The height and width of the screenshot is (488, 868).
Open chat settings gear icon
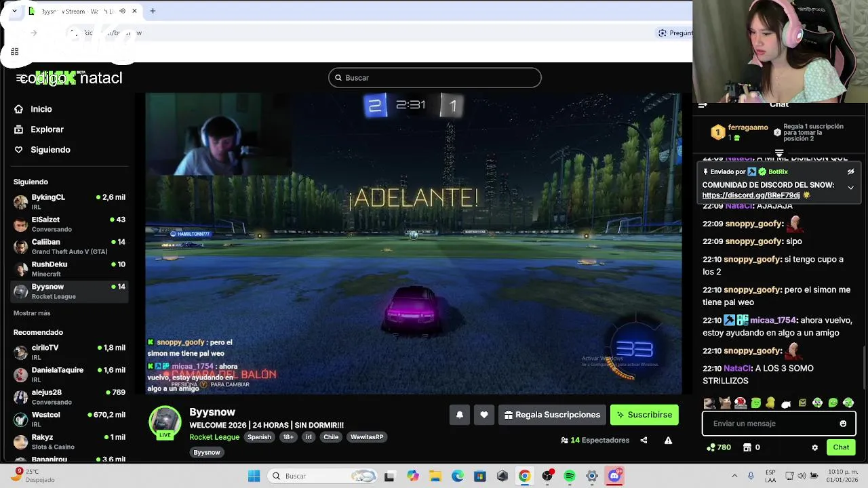814,447
